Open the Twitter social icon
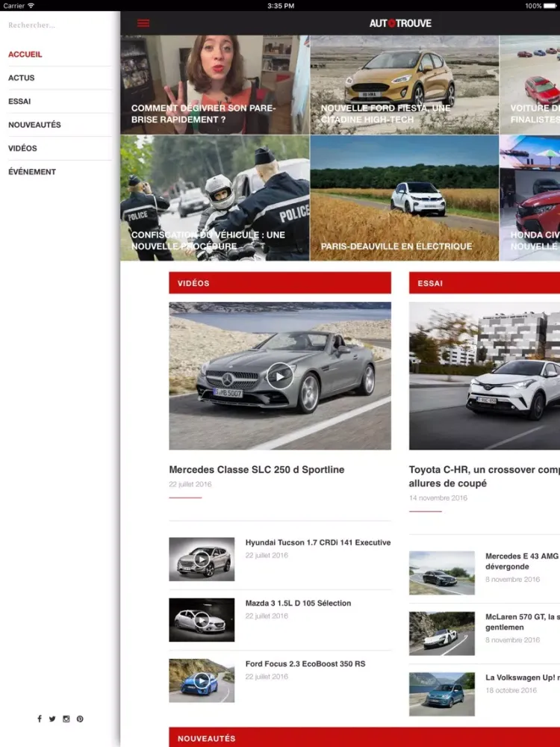560x747 pixels. coord(52,719)
